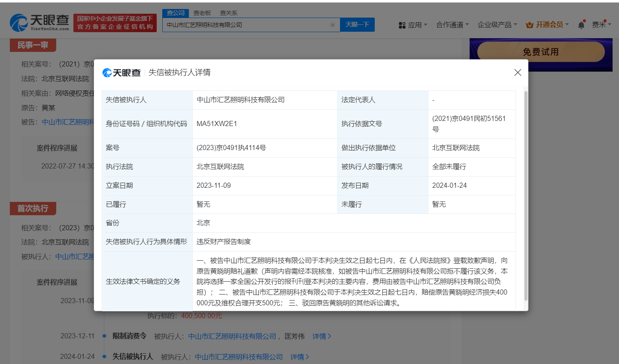Viewport: 619px width, 364px height.
Task: Click 详情 link beside 失信被执行人 entry
Action: point(299,356)
